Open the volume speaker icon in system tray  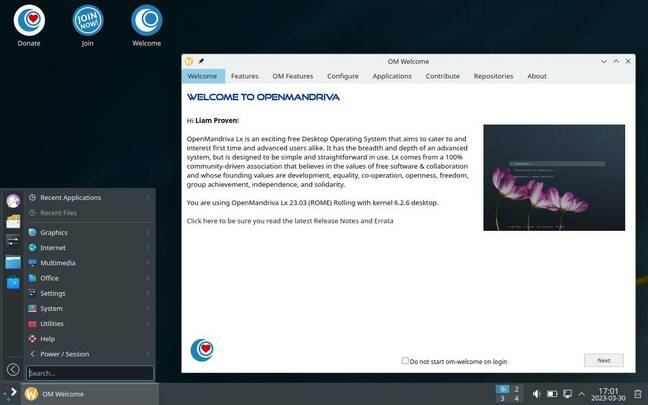(x=536, y=394)
